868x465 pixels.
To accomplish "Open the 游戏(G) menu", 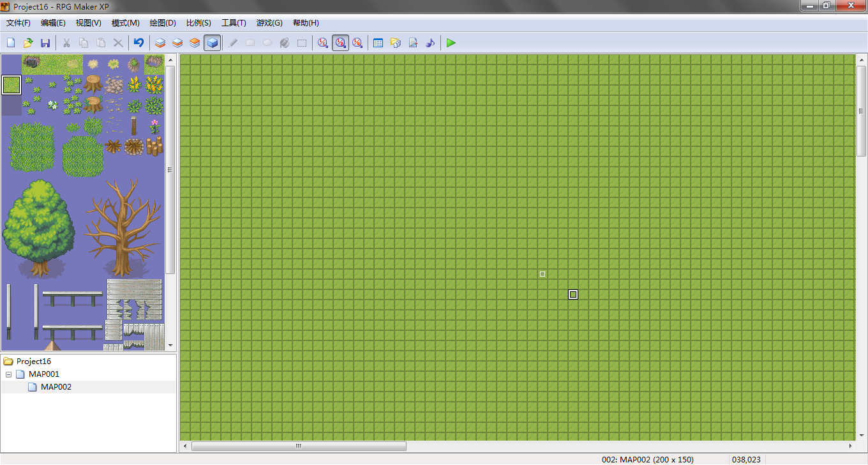I will pos(269,23).
